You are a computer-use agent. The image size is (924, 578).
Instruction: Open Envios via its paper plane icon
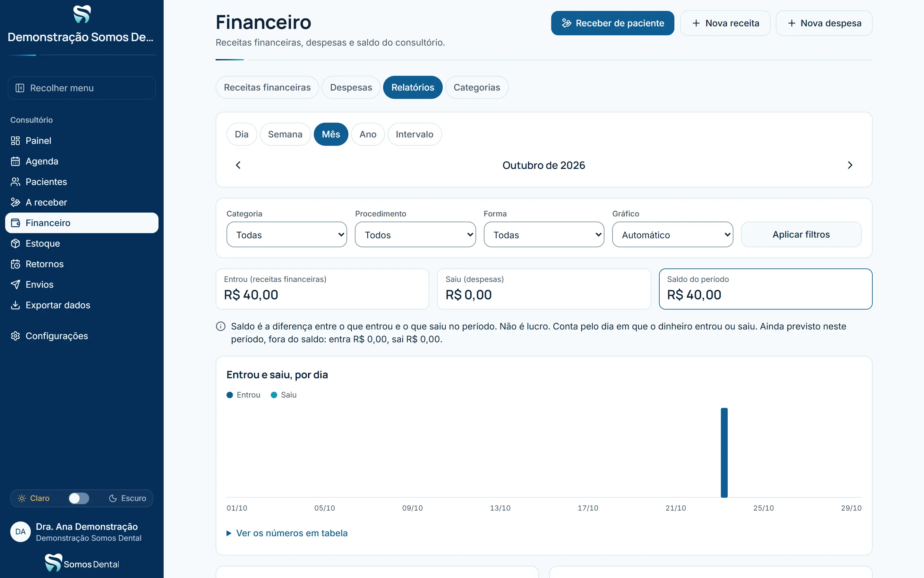(x=15, y=285)
